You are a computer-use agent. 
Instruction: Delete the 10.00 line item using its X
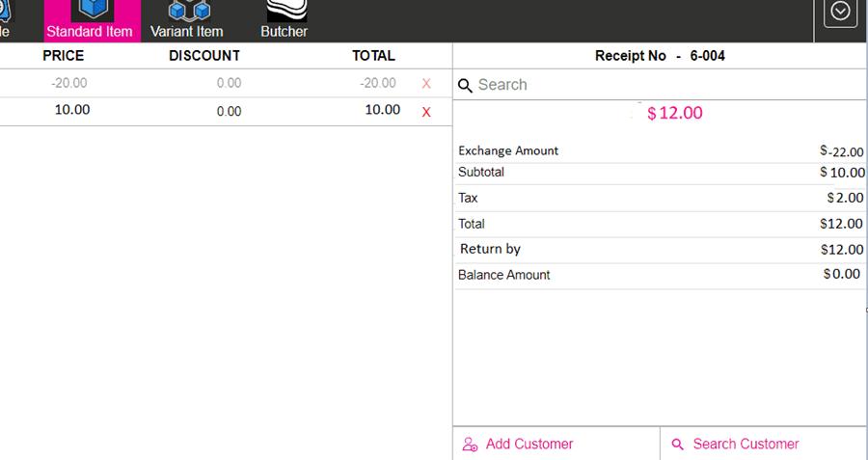pos(426,112)
